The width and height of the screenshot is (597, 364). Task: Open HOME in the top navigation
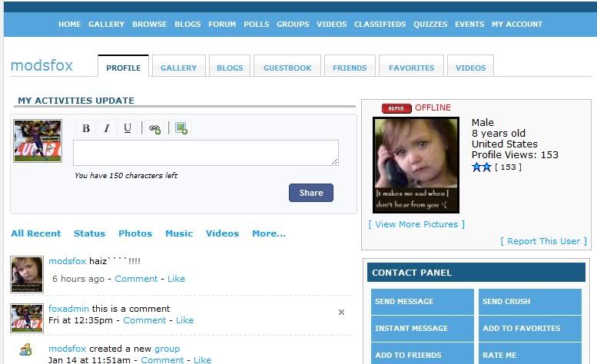(x=69, y=25)
